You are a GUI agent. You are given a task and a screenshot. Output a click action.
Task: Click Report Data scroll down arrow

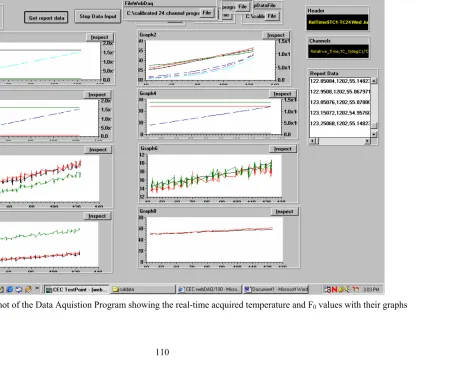pos(374,134)
